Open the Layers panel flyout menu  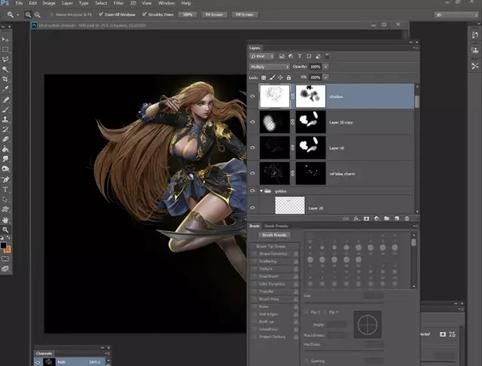pyautogui.click(x=415, y=48)
